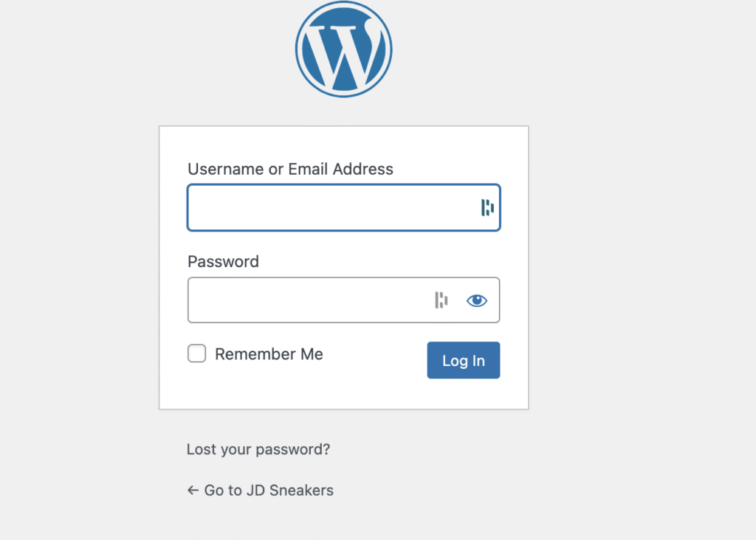756x540 pixels.
Task: Click the Remember Me label text
Action: coord(269,354)
